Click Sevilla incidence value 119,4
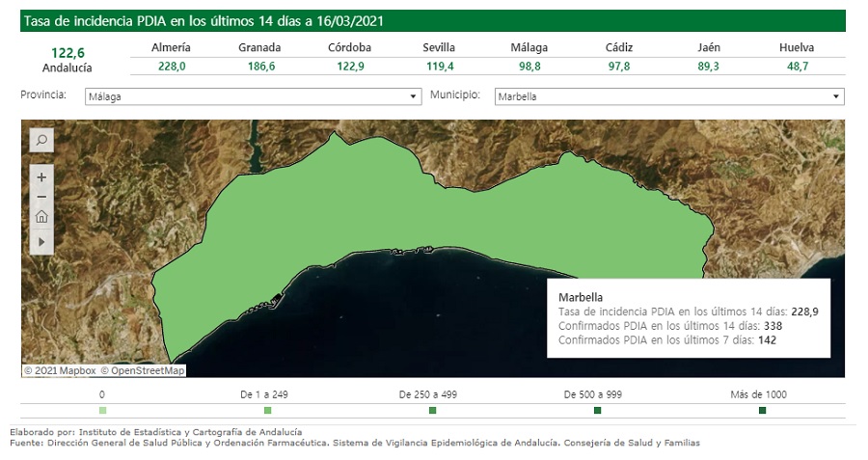The width and height of the screenshot is (868, 460). point(440,67)
